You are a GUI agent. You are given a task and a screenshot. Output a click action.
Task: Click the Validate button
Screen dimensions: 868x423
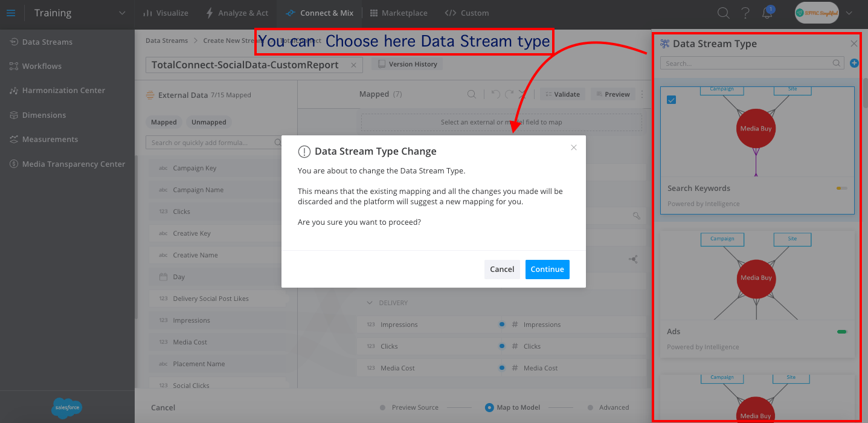pos(562,94)
